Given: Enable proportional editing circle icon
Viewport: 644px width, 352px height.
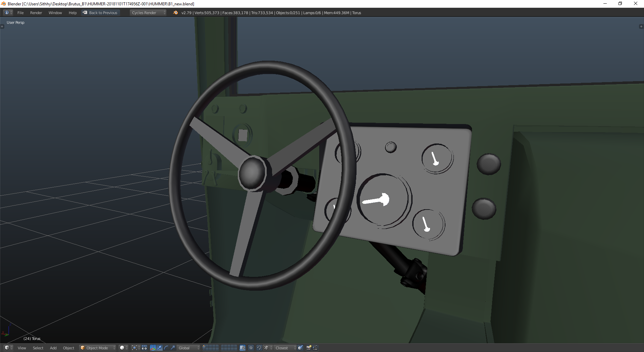Looking at the screenshot, I should 251,348.
